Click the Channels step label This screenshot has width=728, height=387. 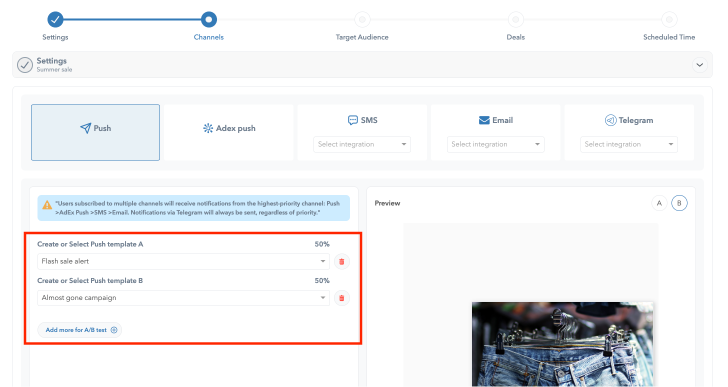208,37
